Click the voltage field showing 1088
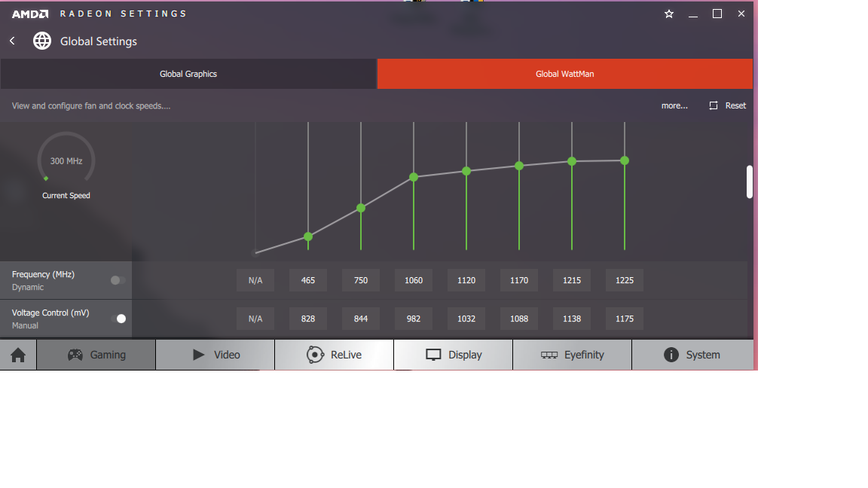Viewport: 868px width, 488px height. click(519, 319)
